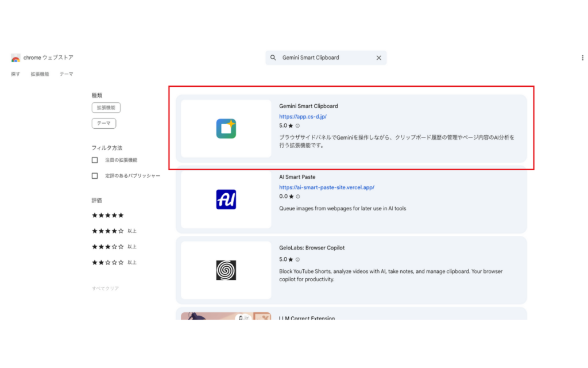Click the AI Smart Paste app icon
Screen dimensions: 588x368
click(x=226, y=199)
